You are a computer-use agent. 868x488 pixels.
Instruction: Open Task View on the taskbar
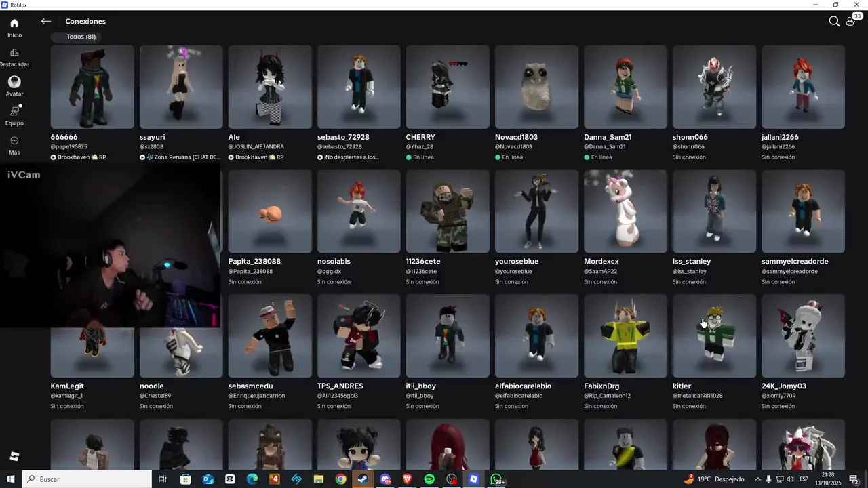point(163,479)
